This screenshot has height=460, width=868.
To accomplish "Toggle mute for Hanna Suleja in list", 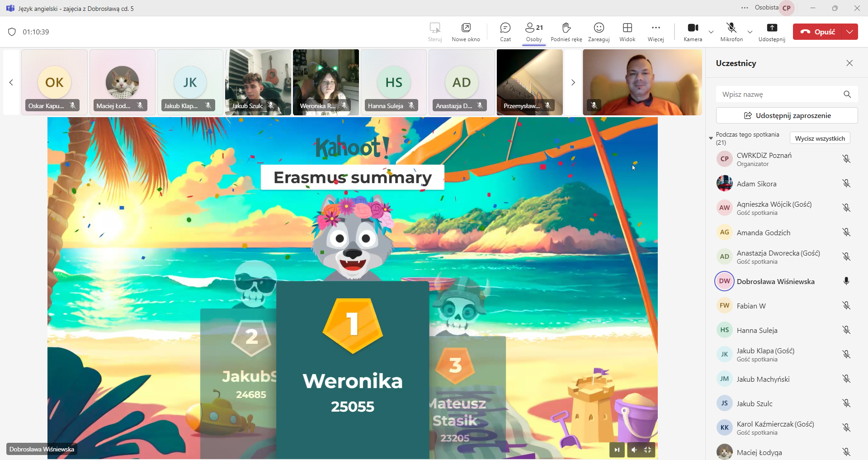I will coord(846,330).
